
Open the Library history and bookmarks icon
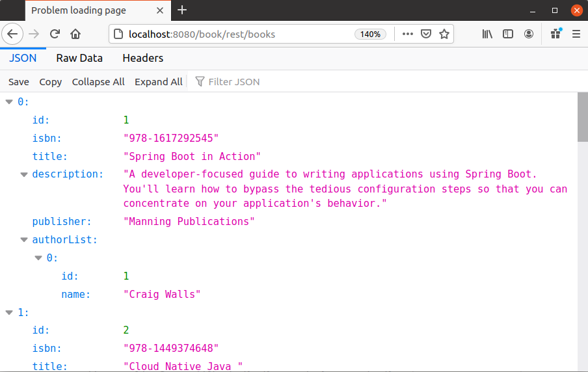click(487, 34)
